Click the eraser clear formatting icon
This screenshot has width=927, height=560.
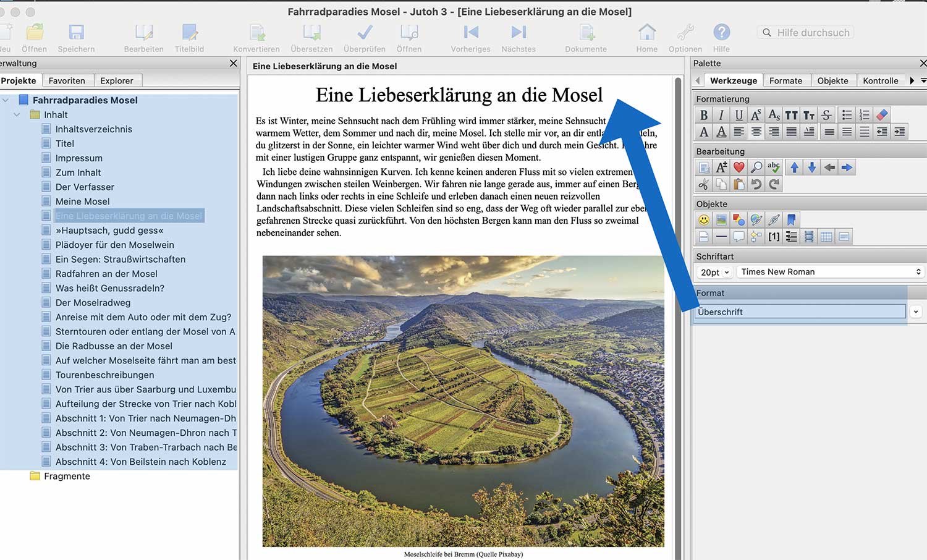882,115
